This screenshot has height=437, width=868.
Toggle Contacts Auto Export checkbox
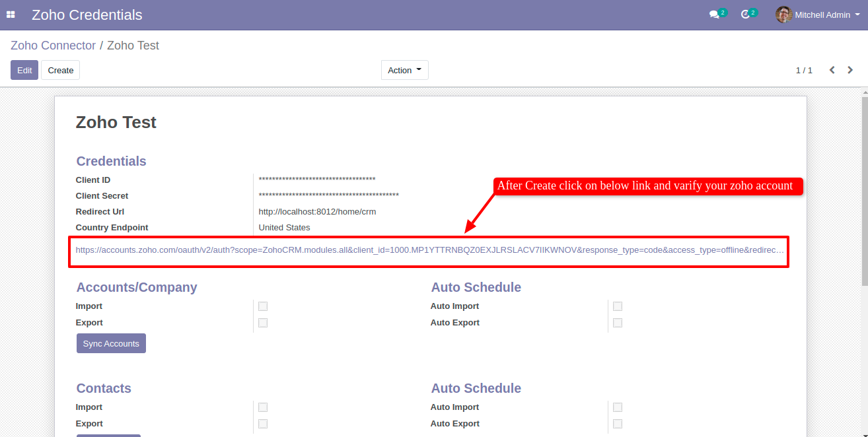[618, 424]
